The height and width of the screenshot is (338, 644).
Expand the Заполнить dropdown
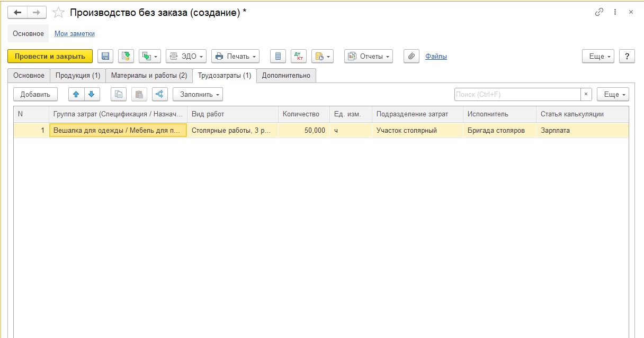(x=198, y=94)
